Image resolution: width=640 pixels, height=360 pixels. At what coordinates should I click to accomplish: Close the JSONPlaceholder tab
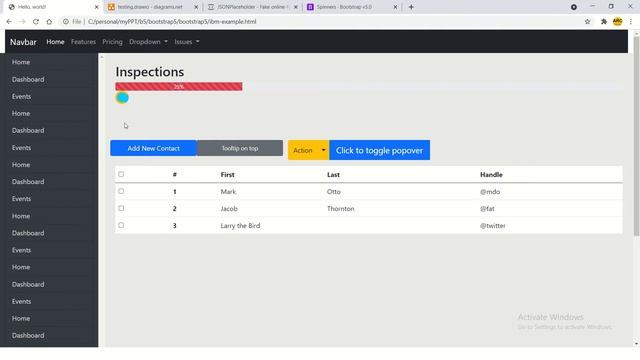point(296,7)
